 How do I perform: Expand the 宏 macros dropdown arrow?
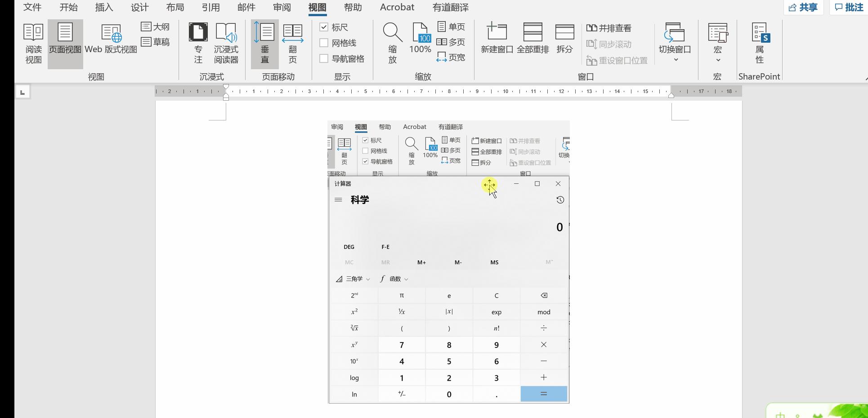point(718,60)
